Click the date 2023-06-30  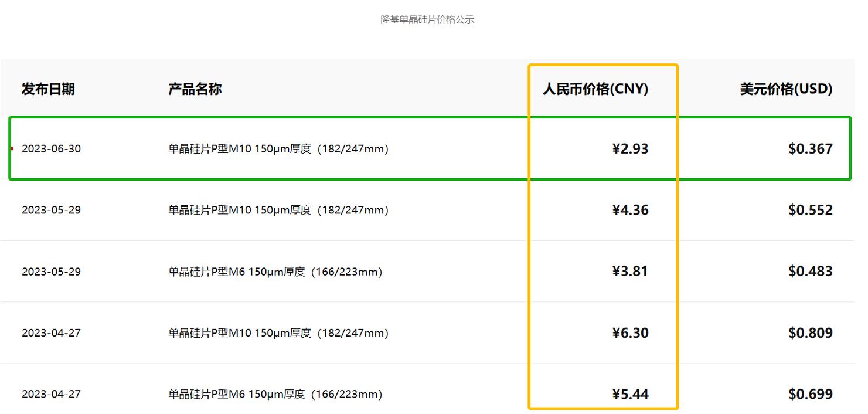click(51, 149)
